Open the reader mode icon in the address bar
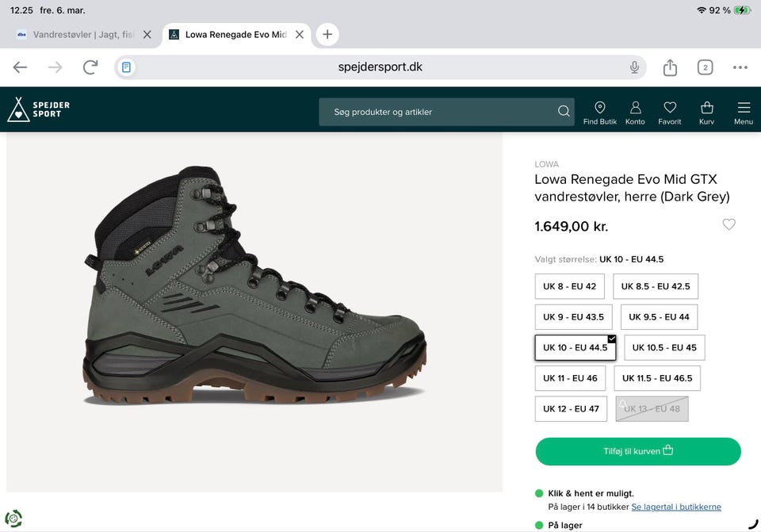 (126, 67)
